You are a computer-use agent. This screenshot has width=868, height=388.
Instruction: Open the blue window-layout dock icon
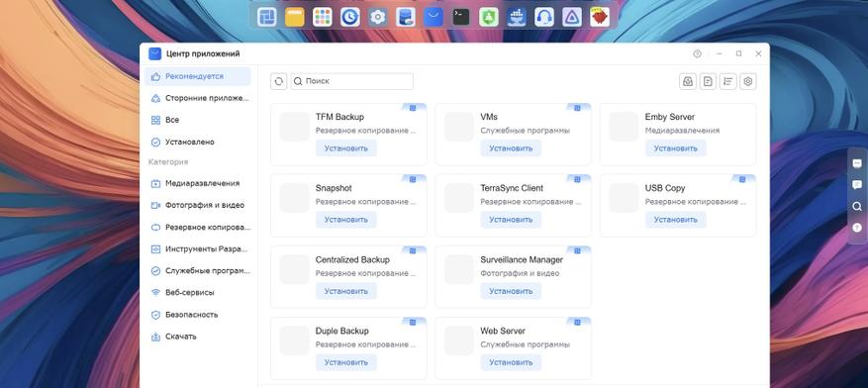[267, 17]
